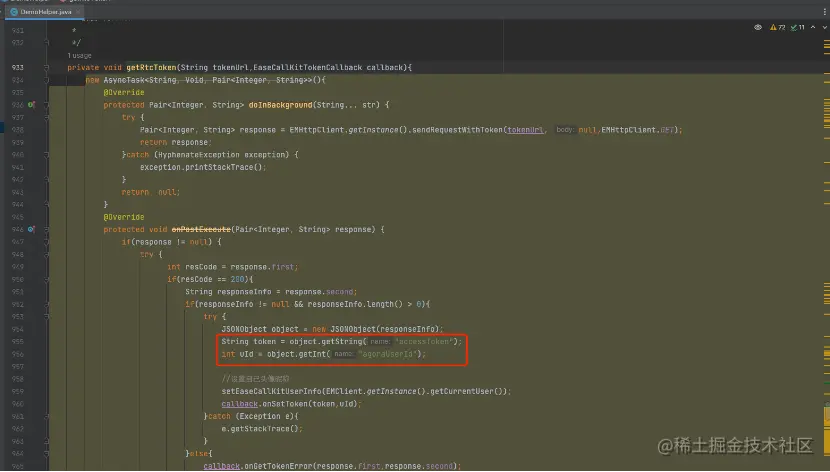The height and width of the screenshot is (472, 830).
Task: Click the 'name:' hint before agoraUserId
Action: tap(344, 354)
